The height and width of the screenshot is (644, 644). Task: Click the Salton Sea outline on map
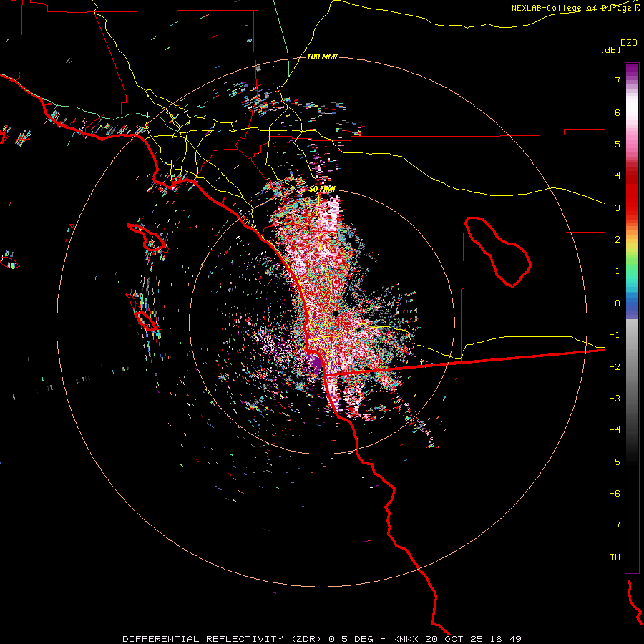498,252
